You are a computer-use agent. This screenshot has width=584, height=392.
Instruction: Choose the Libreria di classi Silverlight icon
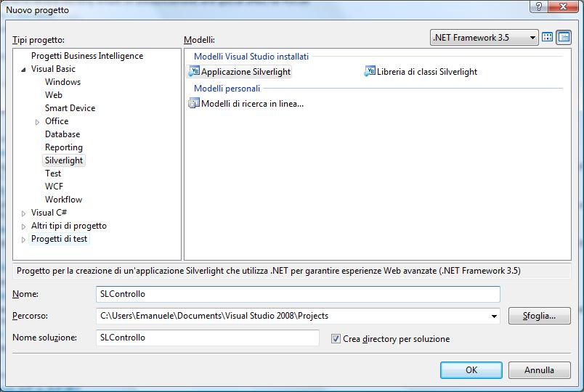(370, 71)
